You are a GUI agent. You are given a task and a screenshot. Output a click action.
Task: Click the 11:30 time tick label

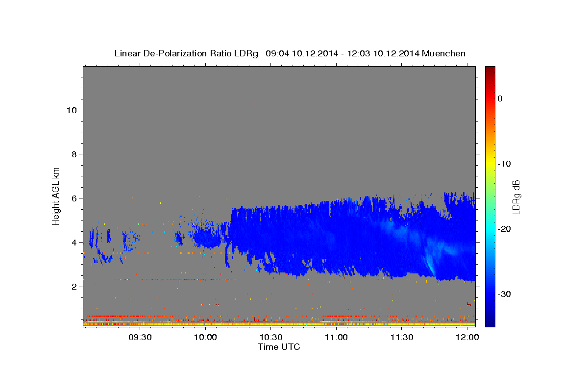[402, 338]
